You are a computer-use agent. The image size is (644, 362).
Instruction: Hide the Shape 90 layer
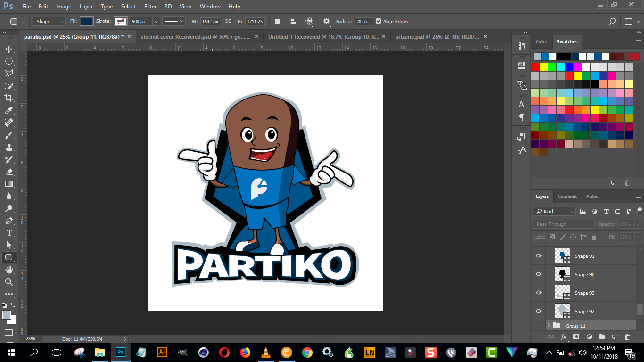tap(538, 274)
